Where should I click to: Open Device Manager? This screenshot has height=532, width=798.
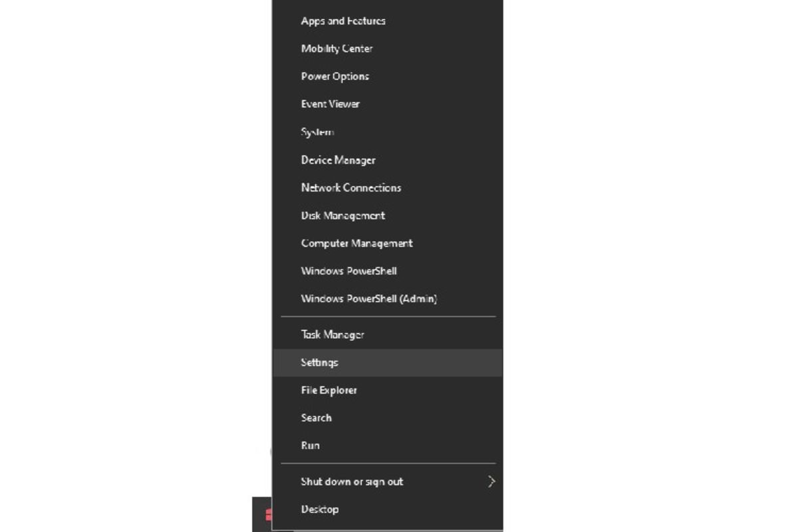pyautogui.click(x=338, y=160)
